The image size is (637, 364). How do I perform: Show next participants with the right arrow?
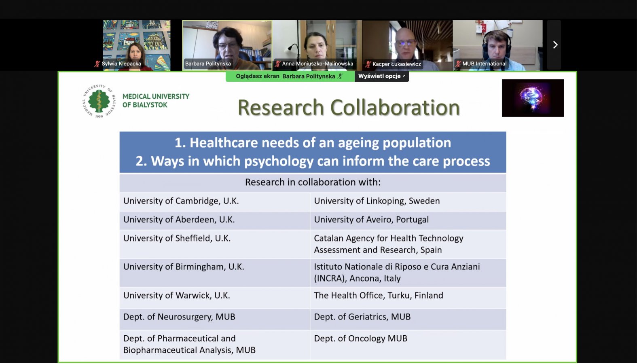555,45
